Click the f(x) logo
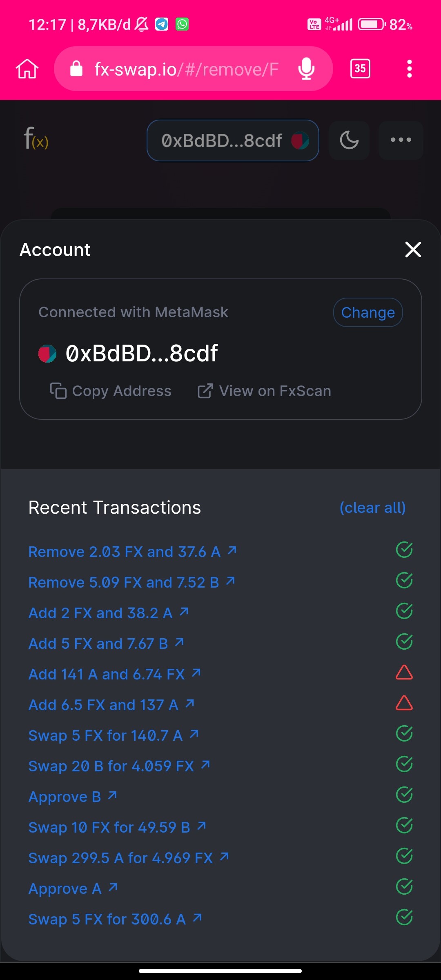441x980 pixels. 36,139
